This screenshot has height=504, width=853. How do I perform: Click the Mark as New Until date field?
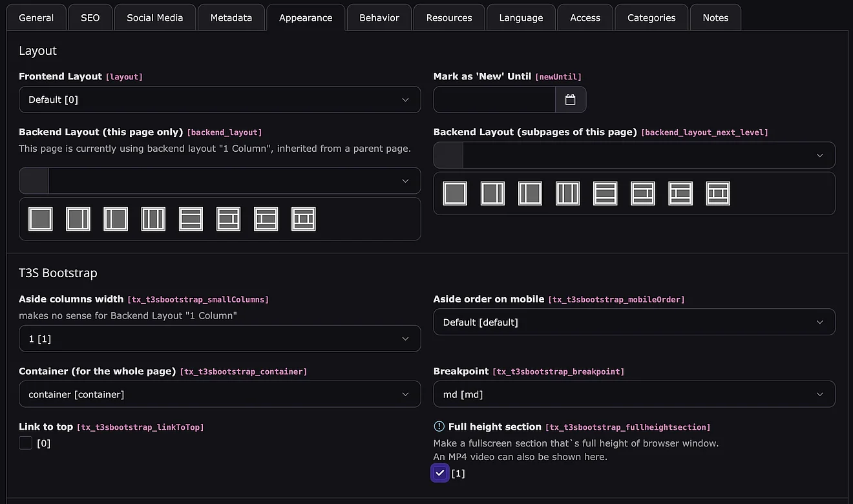tap(494, 100)
